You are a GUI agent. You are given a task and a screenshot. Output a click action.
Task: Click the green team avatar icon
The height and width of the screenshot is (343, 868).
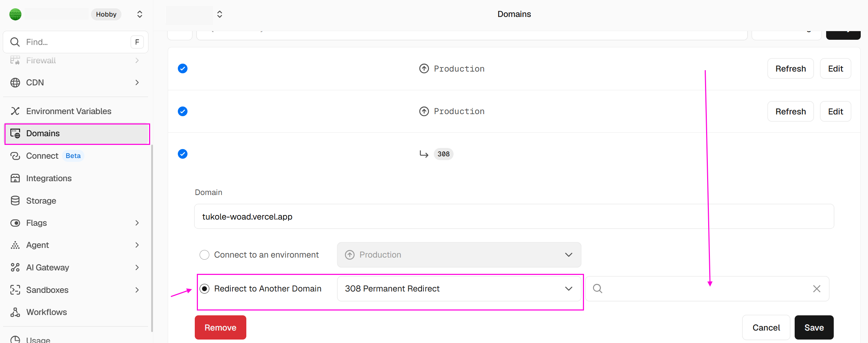15,14
